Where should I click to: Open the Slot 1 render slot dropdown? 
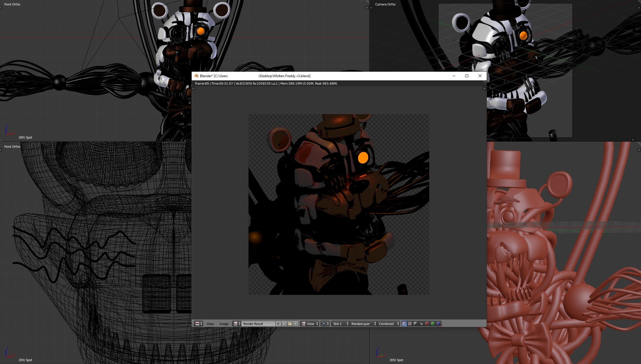coord(340,324)
